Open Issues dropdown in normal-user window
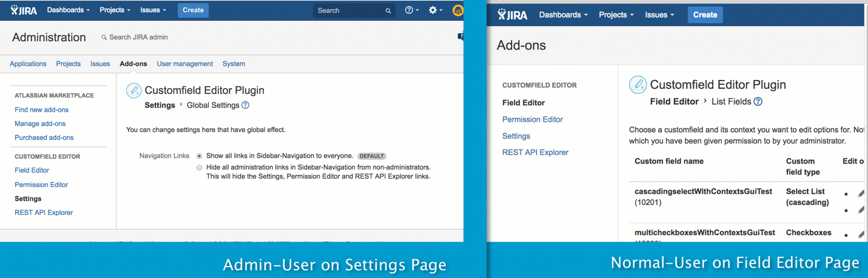 click(660, 15)
